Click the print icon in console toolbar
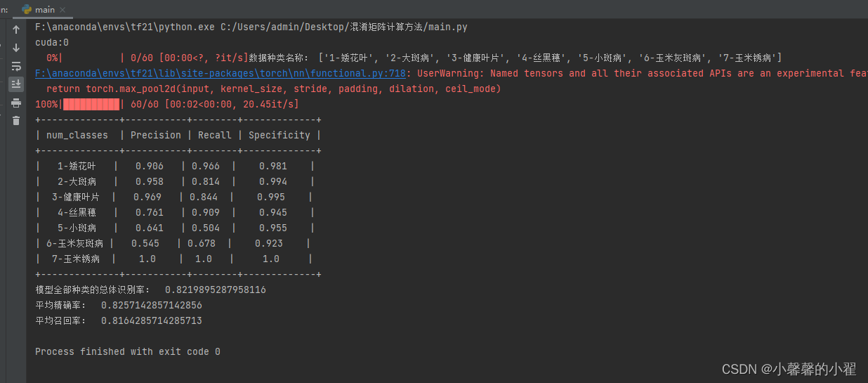The image size is (868, 383). click(15, 103)
